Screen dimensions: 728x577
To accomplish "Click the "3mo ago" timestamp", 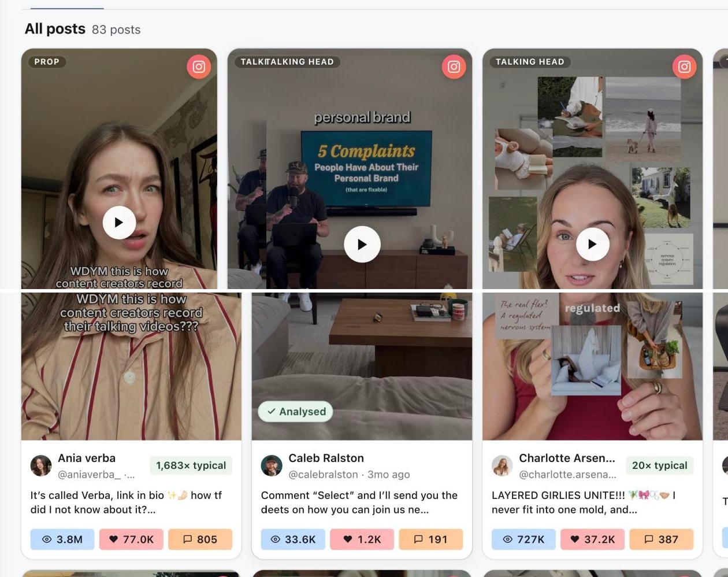I will [389, 475].
